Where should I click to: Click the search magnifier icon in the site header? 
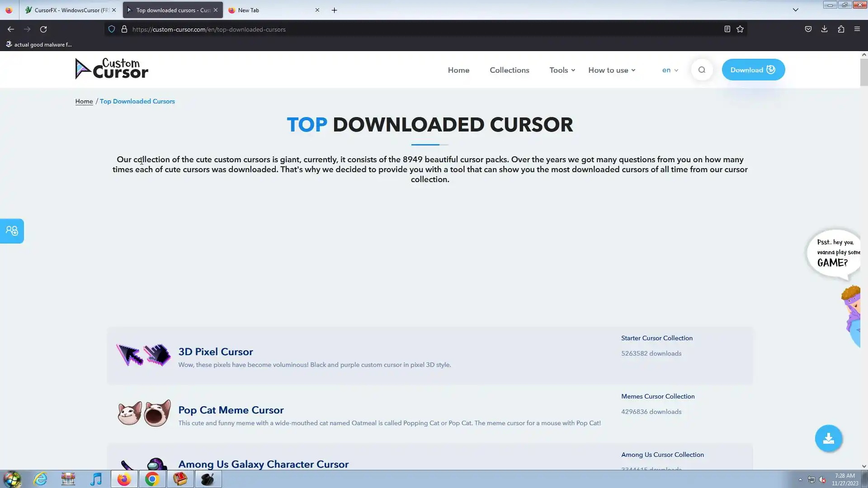pyautogui.click(x=702, y=70)
